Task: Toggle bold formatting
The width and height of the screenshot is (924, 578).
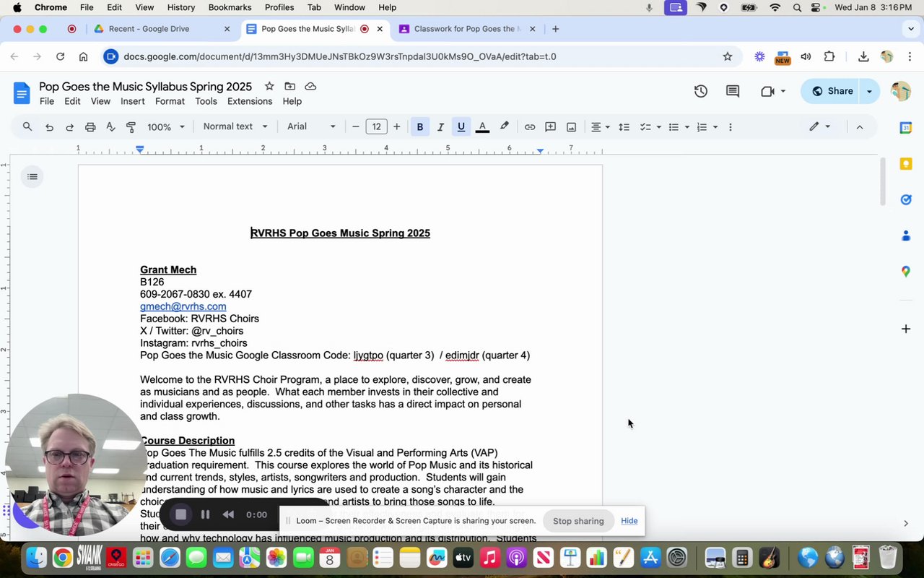Action: pyautogui.click(x=420, y=127)
